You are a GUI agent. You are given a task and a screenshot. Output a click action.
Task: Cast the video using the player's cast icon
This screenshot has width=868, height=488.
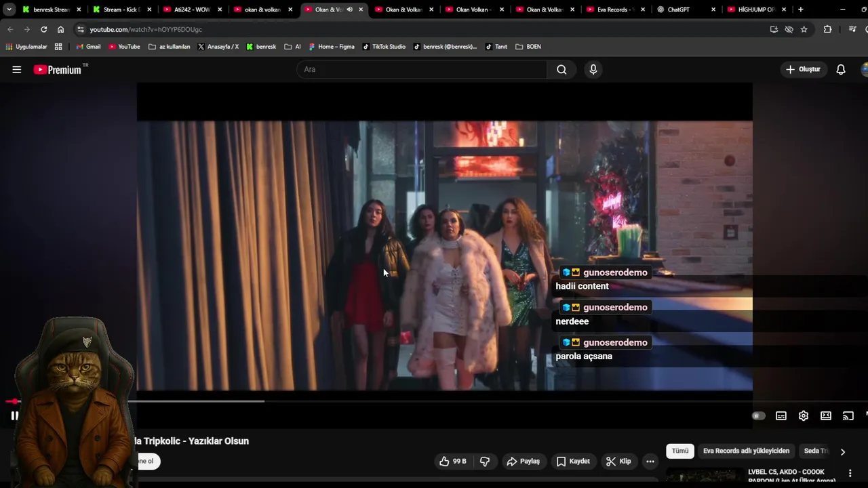(x=848, y=415)
